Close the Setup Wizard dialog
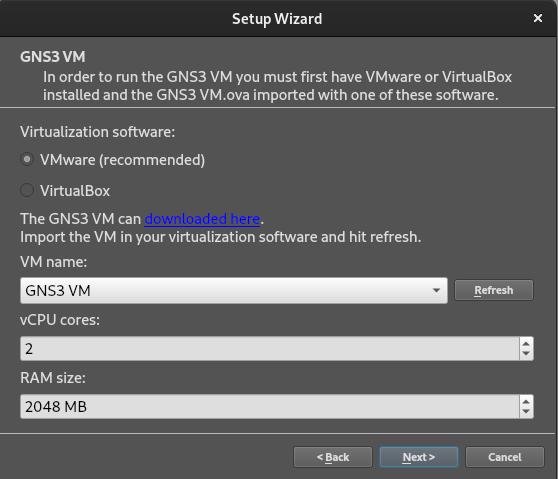The width and height of the screenshot is (558, 479). 538,18
